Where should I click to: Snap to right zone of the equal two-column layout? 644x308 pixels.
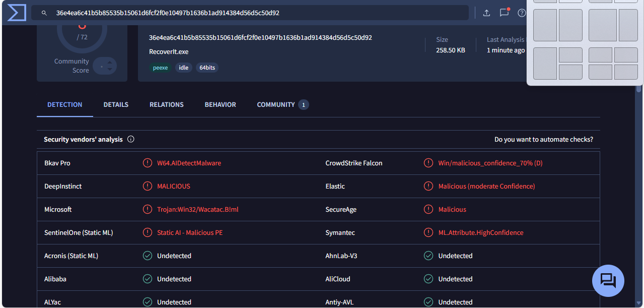pos(570,25)
